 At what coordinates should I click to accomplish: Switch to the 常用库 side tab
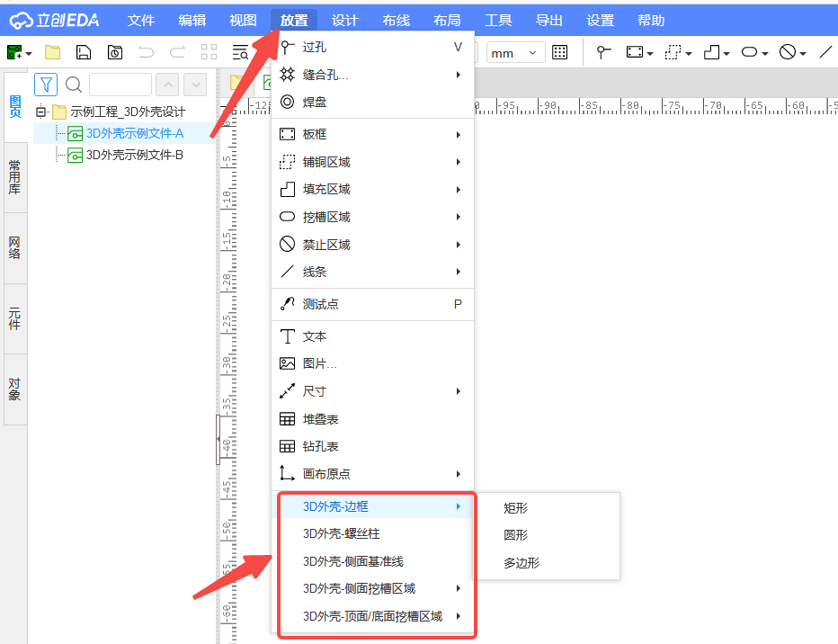click(14, 177)
